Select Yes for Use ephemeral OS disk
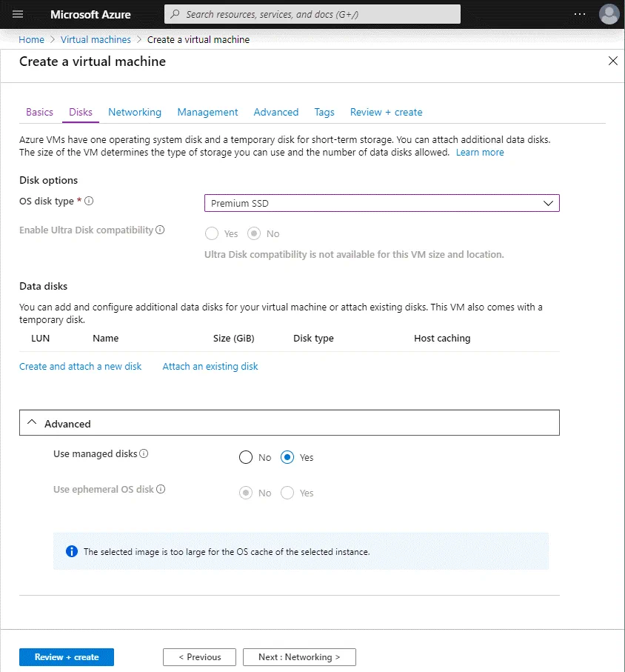 click(288, 493)
